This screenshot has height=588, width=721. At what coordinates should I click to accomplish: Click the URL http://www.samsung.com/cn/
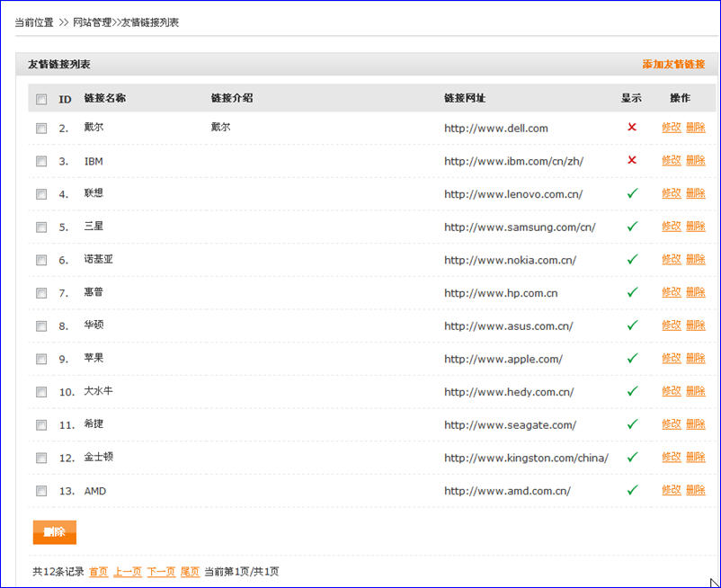pos(520,227)
